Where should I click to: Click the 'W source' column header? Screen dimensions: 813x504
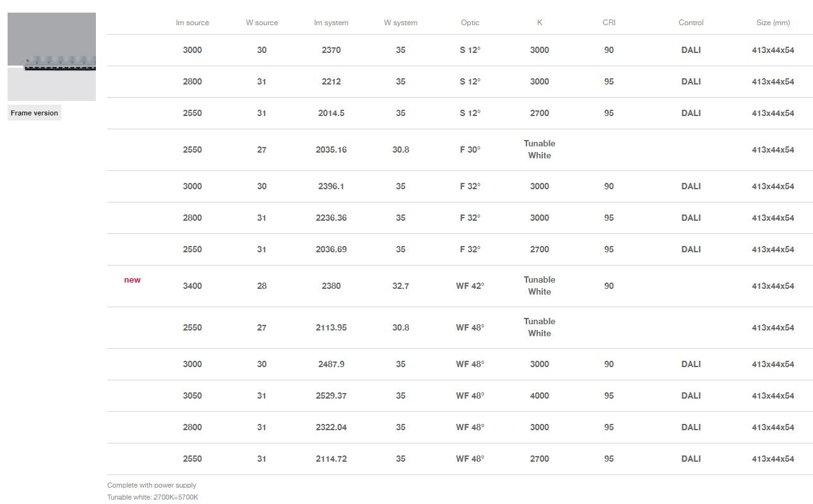click(262, 23)
